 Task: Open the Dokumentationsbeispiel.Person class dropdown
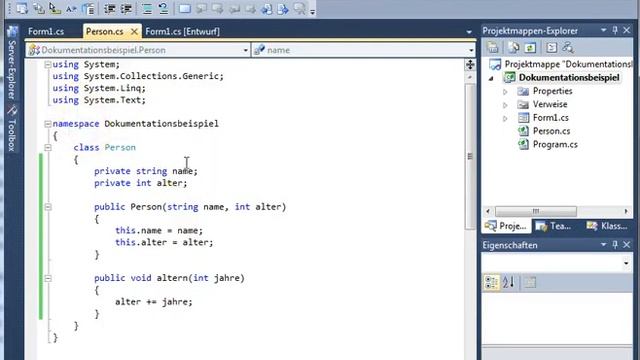(245, 50)
